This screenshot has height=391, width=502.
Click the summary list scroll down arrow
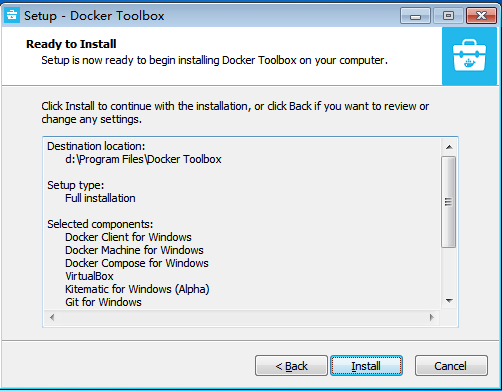pyautogui.click(x=449, y=301)
